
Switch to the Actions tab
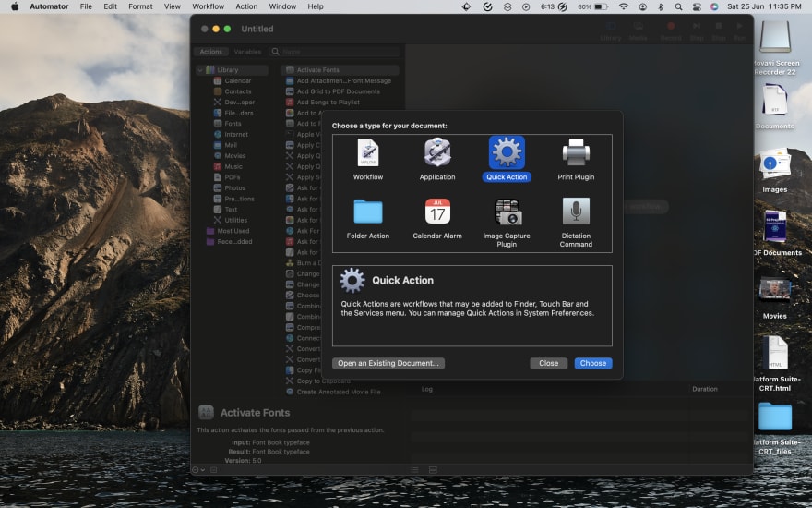(210, 52)
